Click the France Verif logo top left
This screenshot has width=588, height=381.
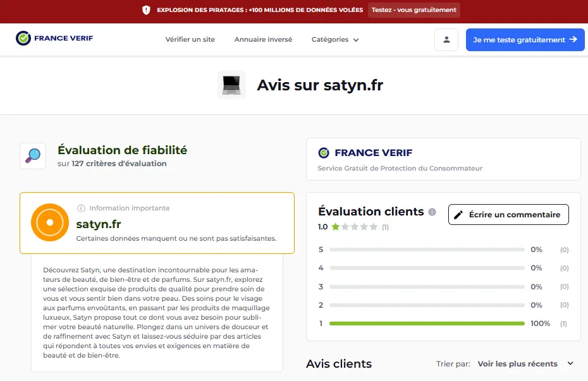point(54,38)
